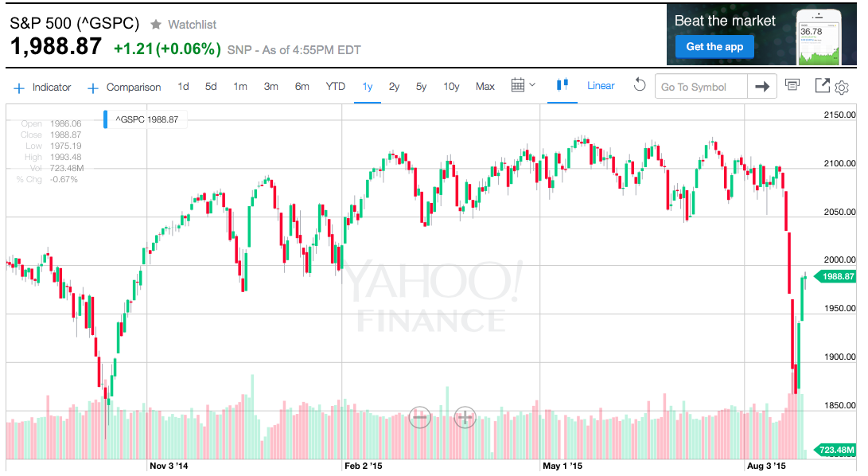The image size is (868, 476).
Task: Open the Comparison menu
Action: [x=124, y=88]
